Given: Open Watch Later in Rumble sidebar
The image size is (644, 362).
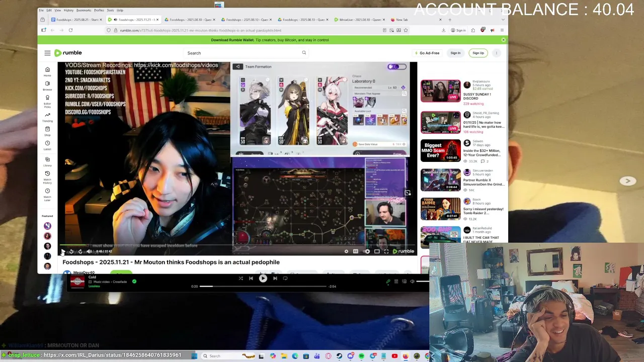Looking at the screenshot, I should pos(47,194).
